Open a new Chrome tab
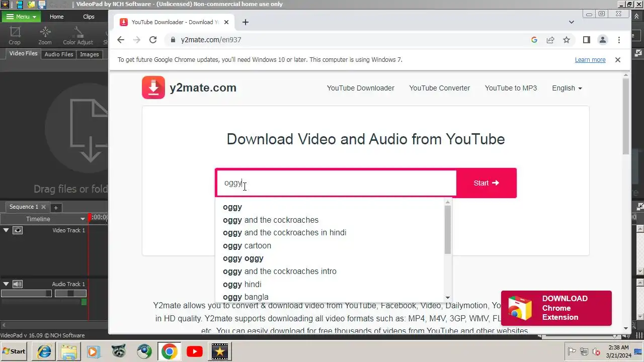644x362 pixels. tap(245, 22)
